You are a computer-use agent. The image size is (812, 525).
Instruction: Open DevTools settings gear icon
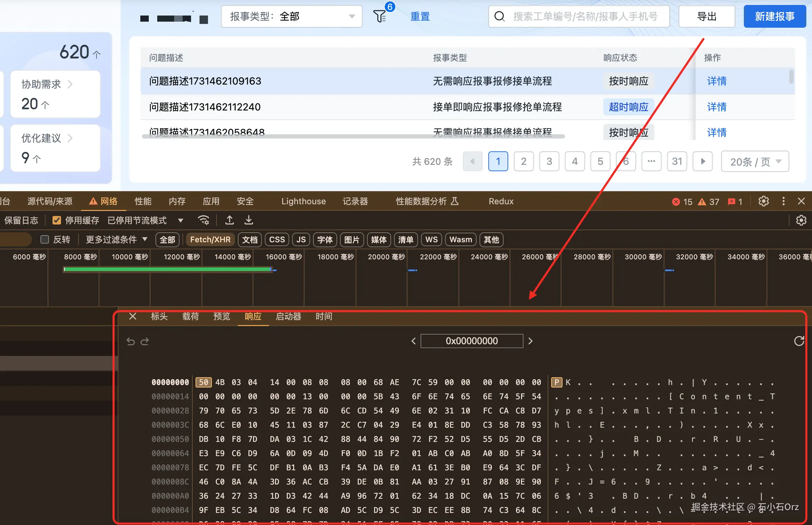(763, 201)
